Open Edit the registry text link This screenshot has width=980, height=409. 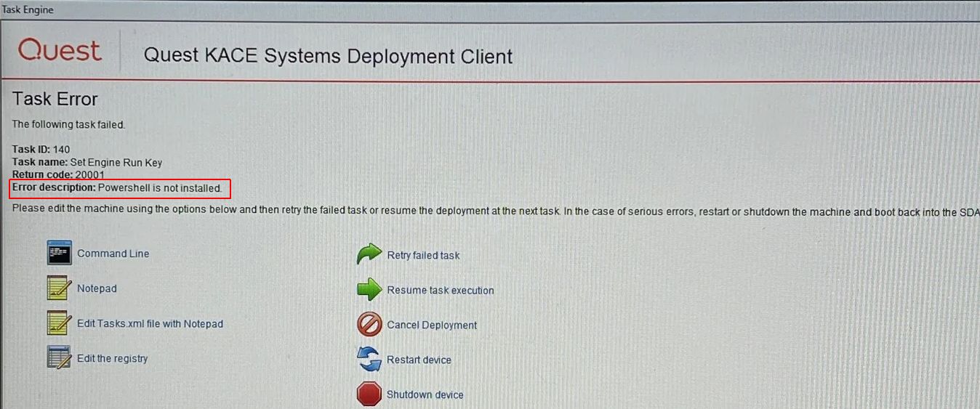point(112,358)
